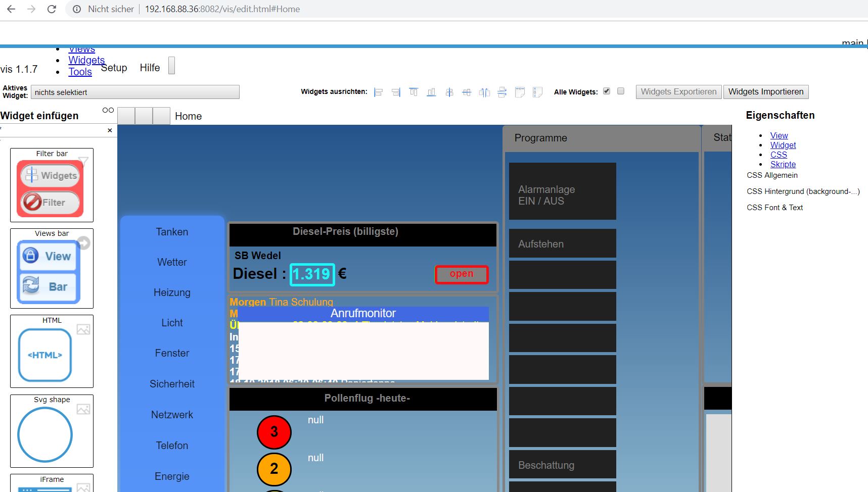
Task: Center widgets vertically icon
Action: click(467, 92)
